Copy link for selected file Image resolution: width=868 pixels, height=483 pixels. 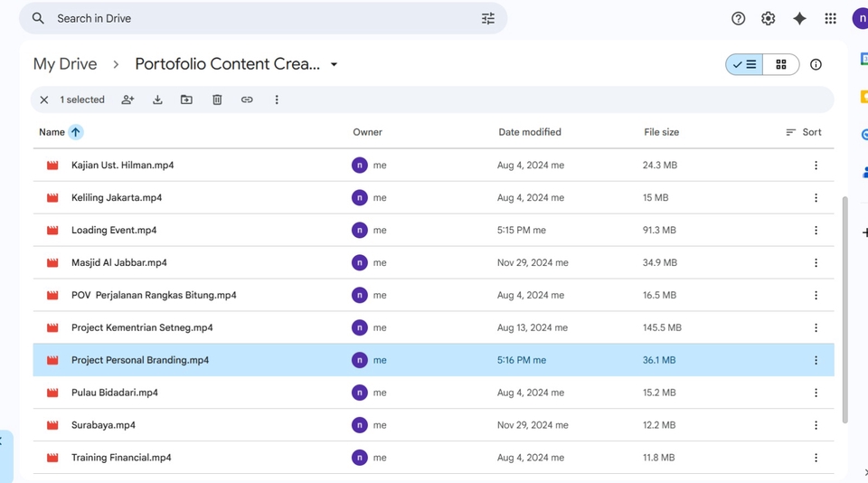coord(247,99)
